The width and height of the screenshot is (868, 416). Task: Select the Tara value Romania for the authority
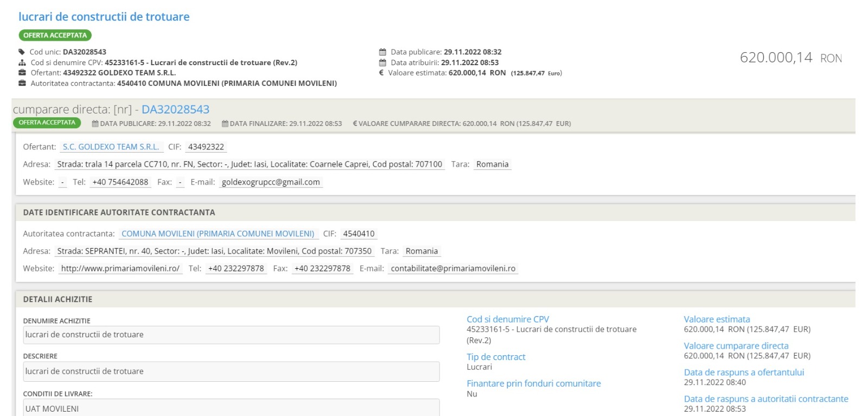coord(422,251)
